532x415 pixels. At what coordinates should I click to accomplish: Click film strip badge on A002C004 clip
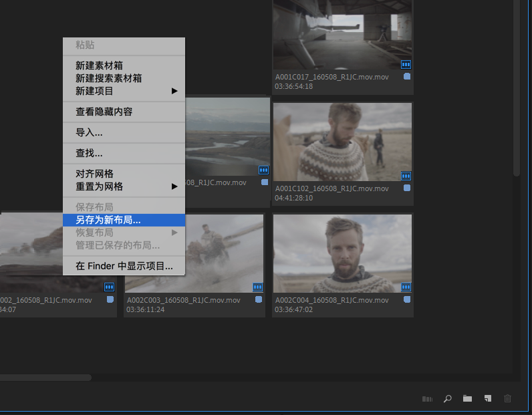coord(406,287)
